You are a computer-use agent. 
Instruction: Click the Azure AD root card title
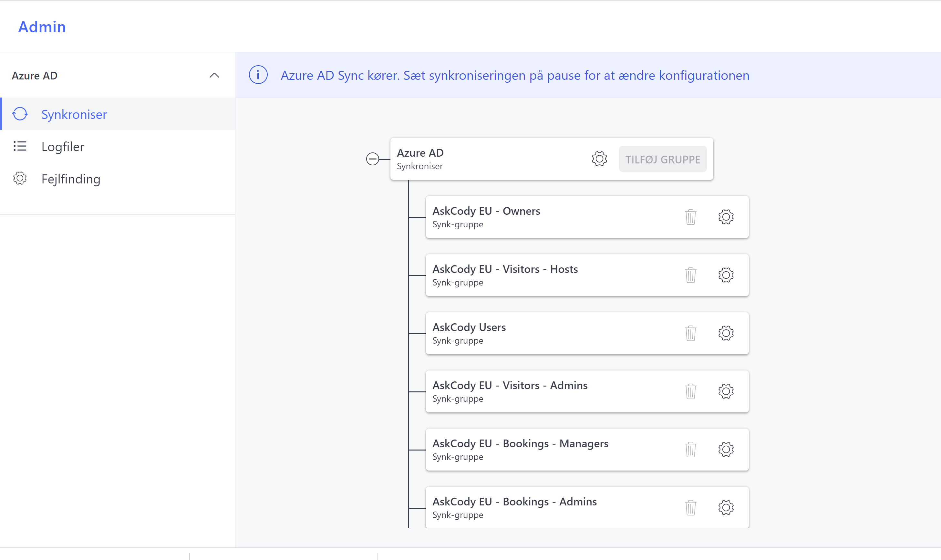(420, 153)
